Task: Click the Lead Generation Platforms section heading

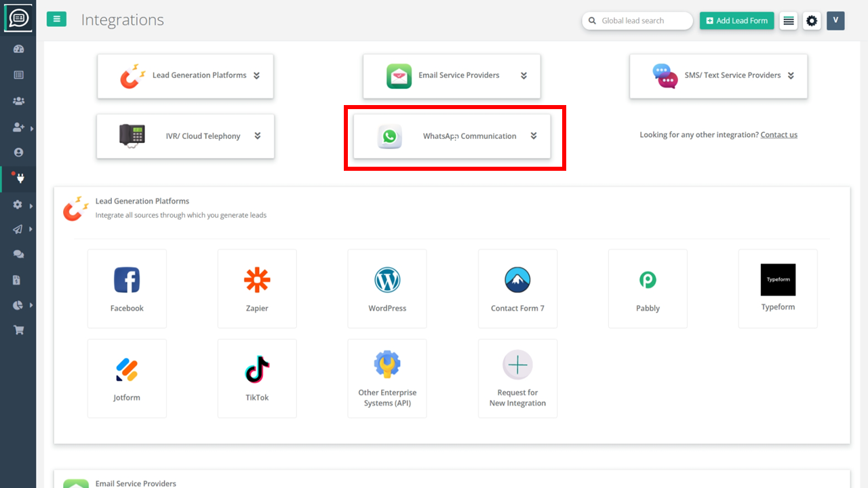Action: (142, 201)
